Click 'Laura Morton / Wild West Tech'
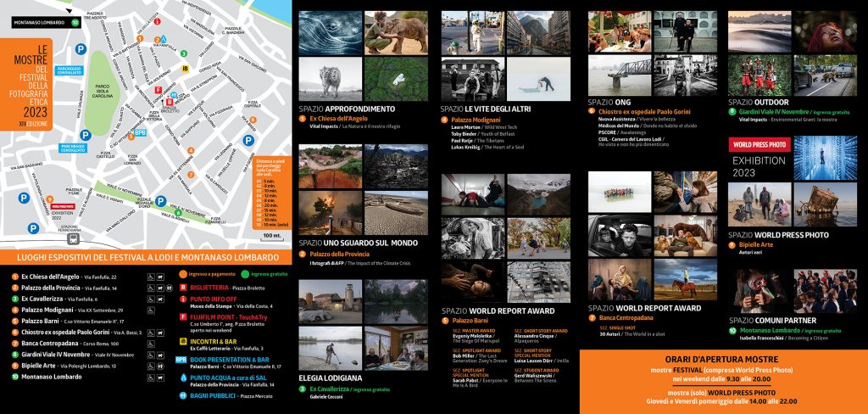 tap(484, 127)
